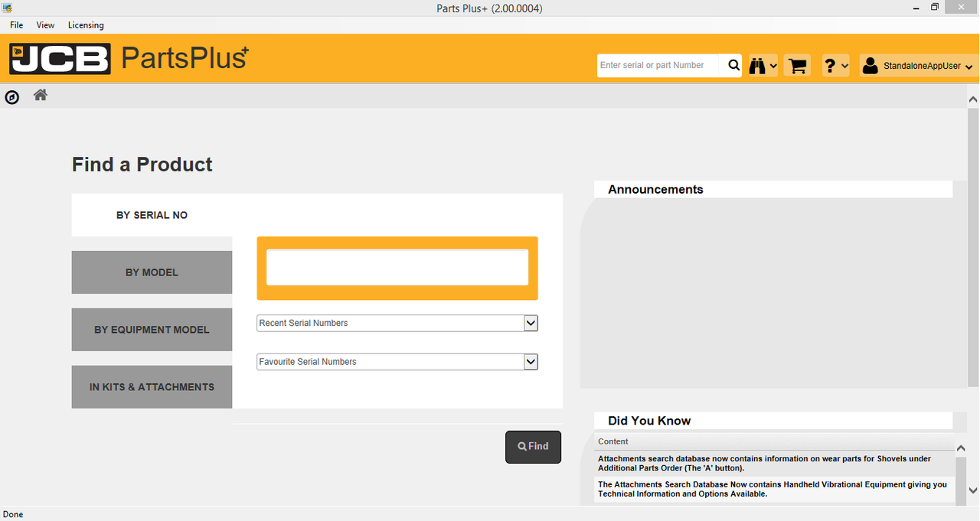The image size is (980, 521).
Task: Expand the help menu chevron
Action: pyautogui.click(x=844, y=67)
